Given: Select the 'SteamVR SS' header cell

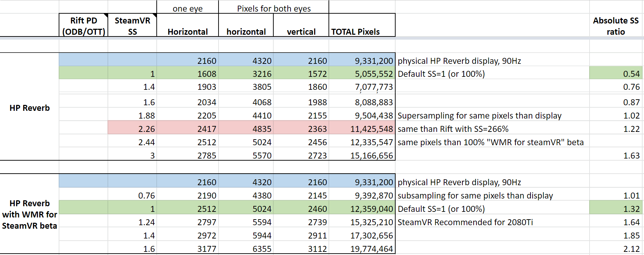Looking at the screenshot, I should 132,25.
